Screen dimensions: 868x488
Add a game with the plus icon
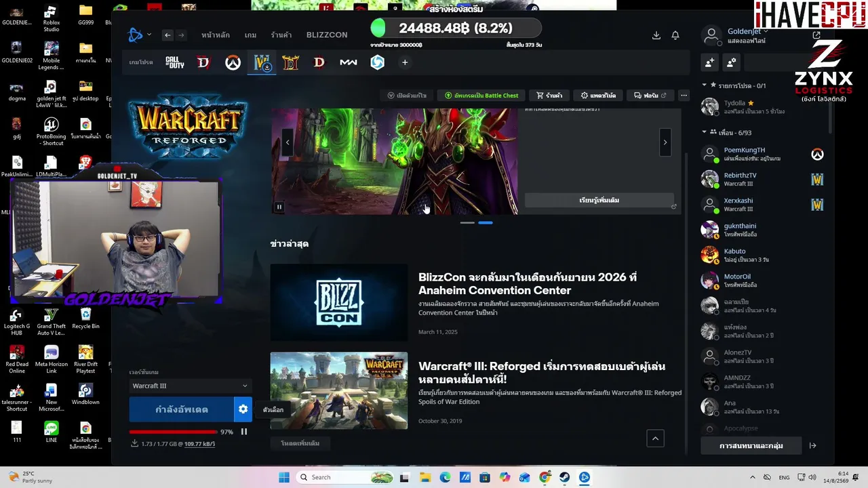pyautogui.click(x=405, y=62)
